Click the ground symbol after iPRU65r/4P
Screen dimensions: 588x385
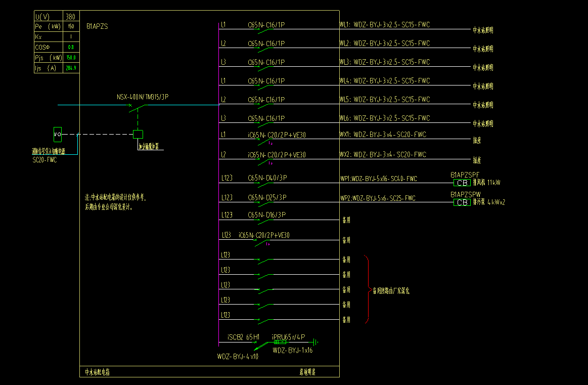coord(315,342)
